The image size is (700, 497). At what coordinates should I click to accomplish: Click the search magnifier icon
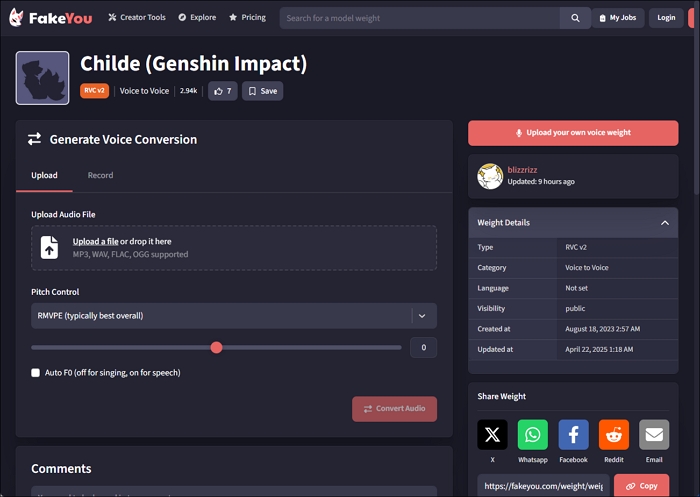pos(575,18)
